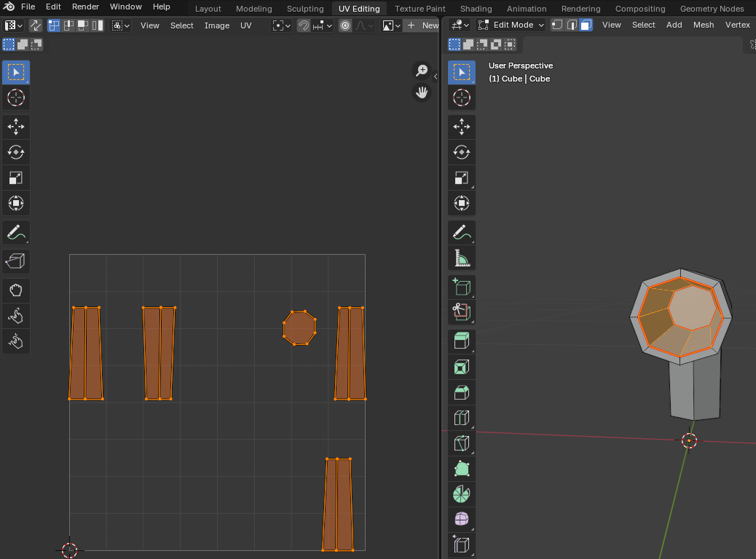Click the New image button
Image resolution: width=756 pixels, height=559 pixels.
tap(423, 25)
